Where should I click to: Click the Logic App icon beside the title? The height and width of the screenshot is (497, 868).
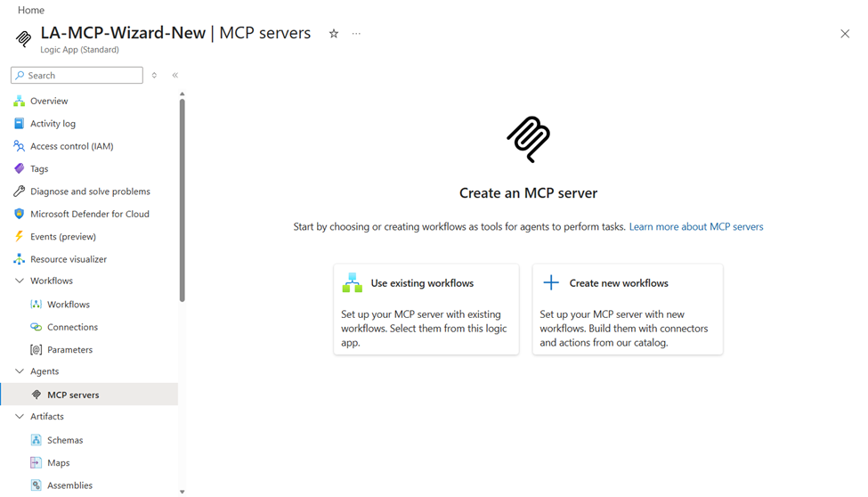pos(24,39)
